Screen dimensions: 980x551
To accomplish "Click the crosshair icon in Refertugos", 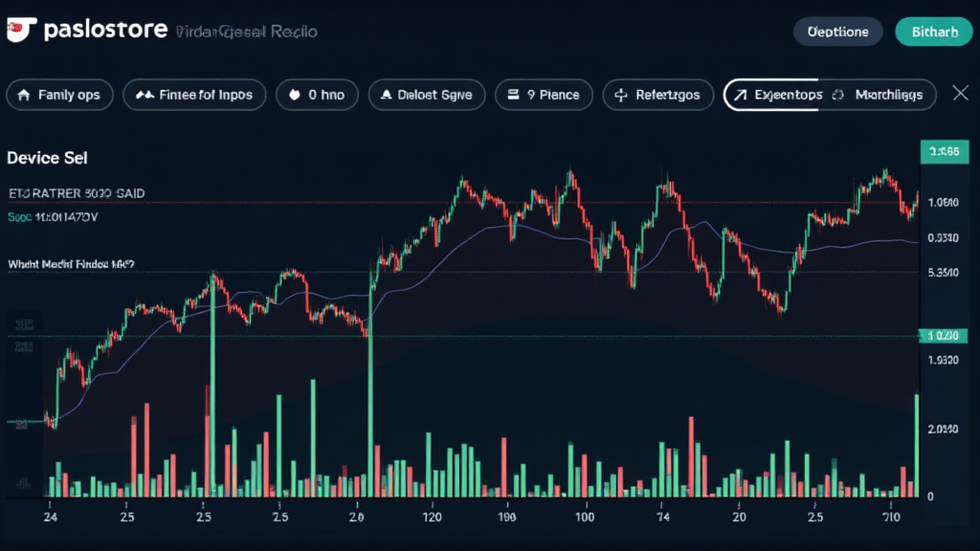I will tap(620, 95).
